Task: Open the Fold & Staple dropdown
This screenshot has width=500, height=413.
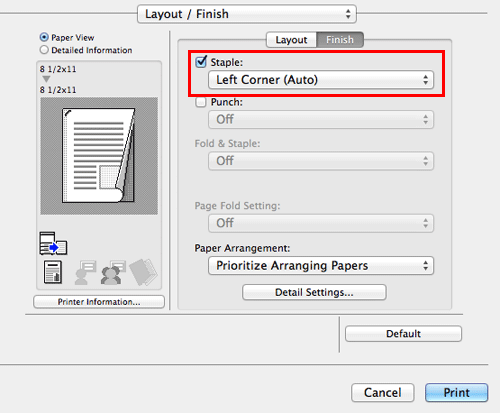Action: [321, 161]
